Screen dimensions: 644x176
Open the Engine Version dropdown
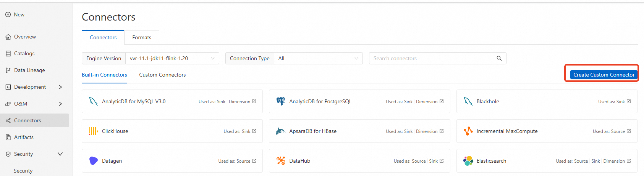coord(172,58)
